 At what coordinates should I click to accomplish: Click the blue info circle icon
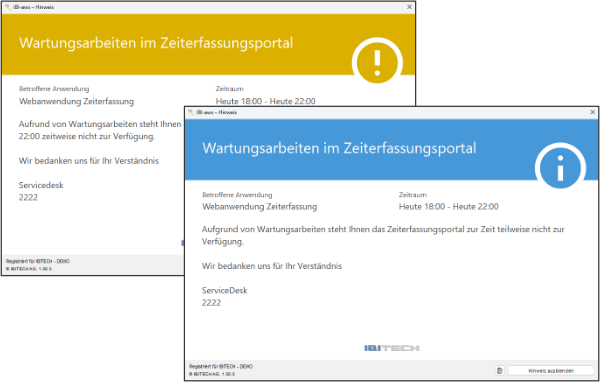pos(560,168)
